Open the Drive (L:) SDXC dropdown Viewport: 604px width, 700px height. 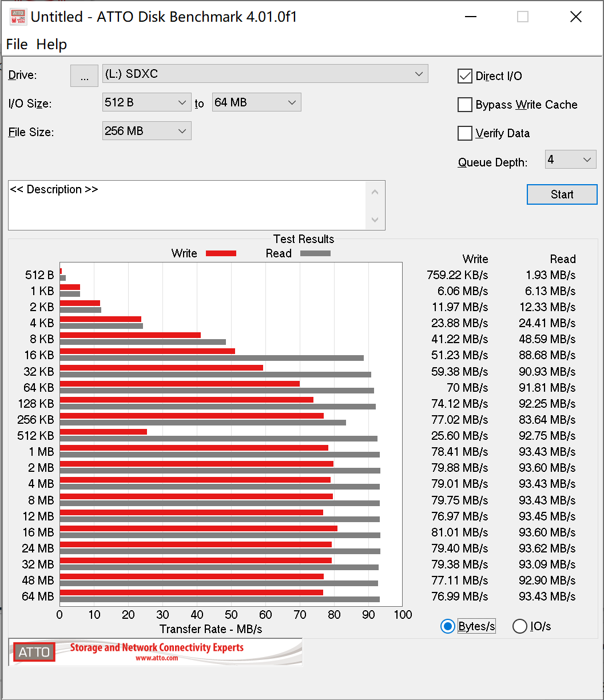265,74
